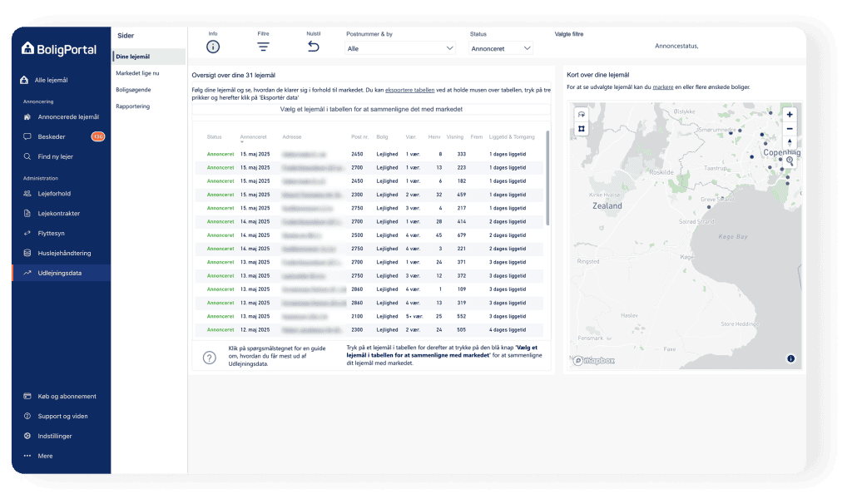
Task: Open the Filtre filter icon
Action: (x=263, y=47)
